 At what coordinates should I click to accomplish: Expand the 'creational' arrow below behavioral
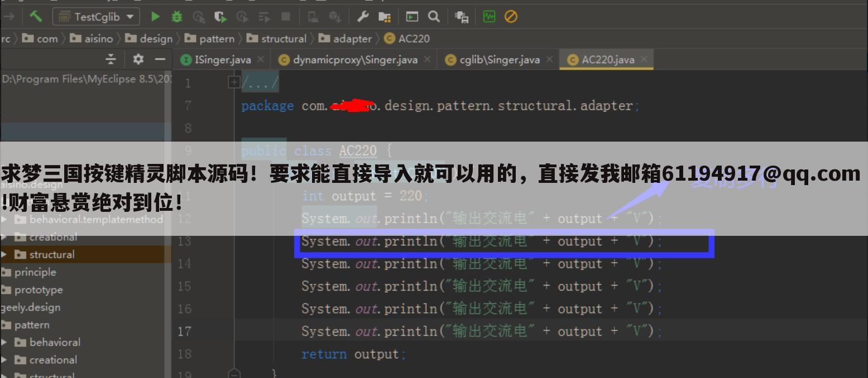(4, 360)
